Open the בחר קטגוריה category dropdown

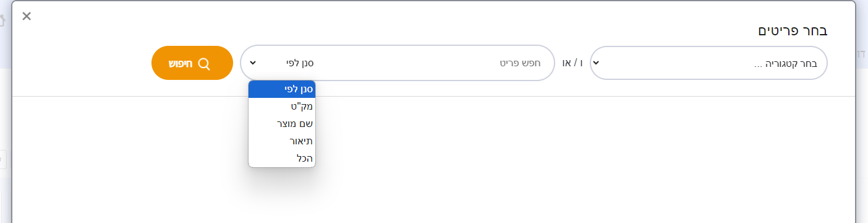708,63
